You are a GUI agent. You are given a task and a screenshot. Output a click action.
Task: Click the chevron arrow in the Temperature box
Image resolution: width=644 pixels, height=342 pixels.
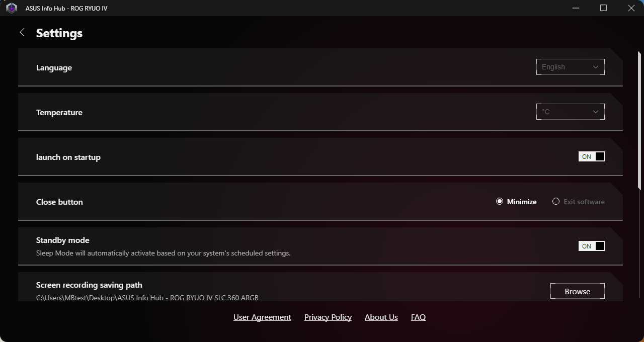click(x=596, y=112)
